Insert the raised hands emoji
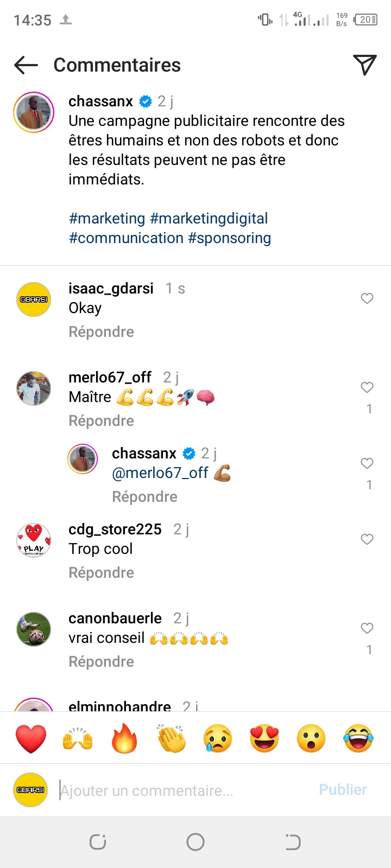 click(78, 738)
